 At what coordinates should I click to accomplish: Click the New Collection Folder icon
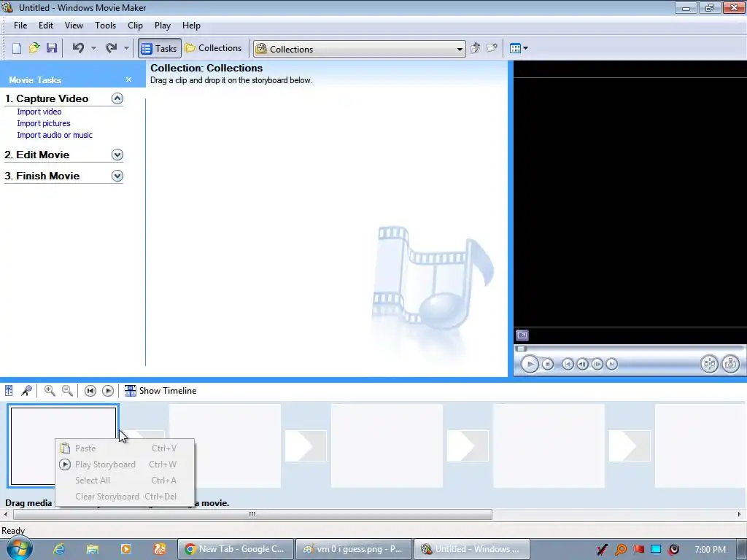click(492, 48)
